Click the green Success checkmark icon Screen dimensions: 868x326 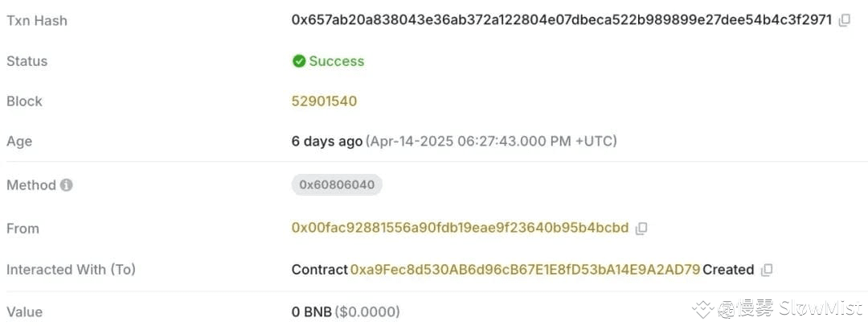299,61
